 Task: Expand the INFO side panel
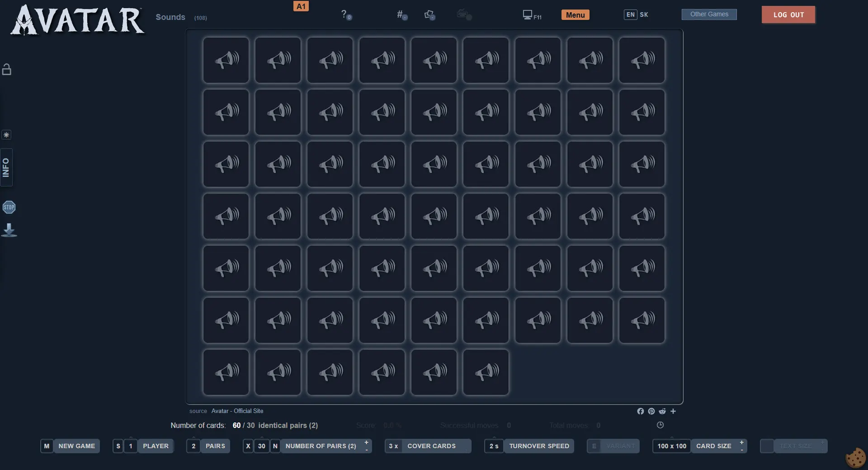pos(6,167)
